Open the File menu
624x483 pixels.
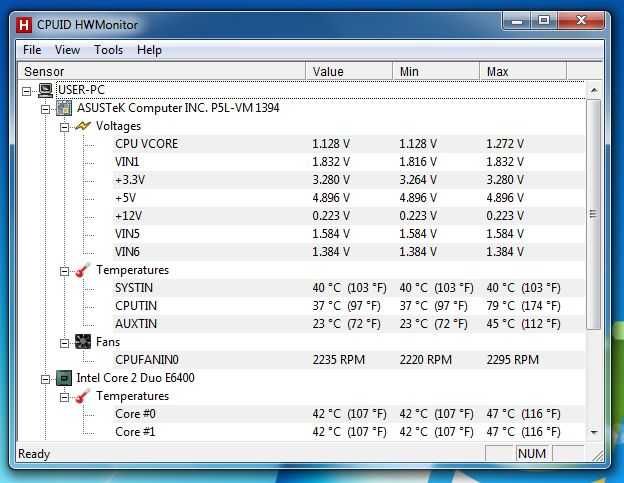click(32, 50)
